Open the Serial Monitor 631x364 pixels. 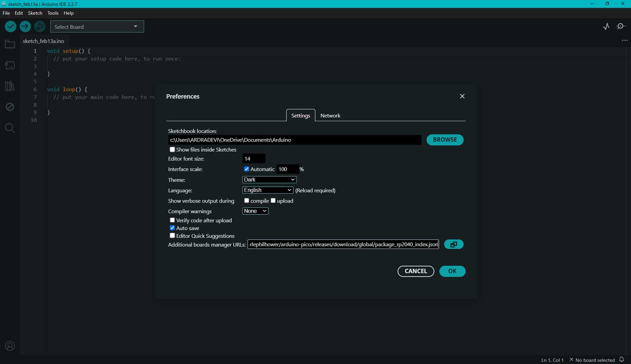621,27
